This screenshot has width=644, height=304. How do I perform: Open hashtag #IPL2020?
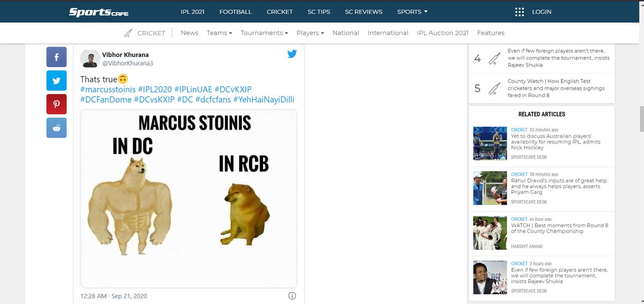tap(155, 89)
